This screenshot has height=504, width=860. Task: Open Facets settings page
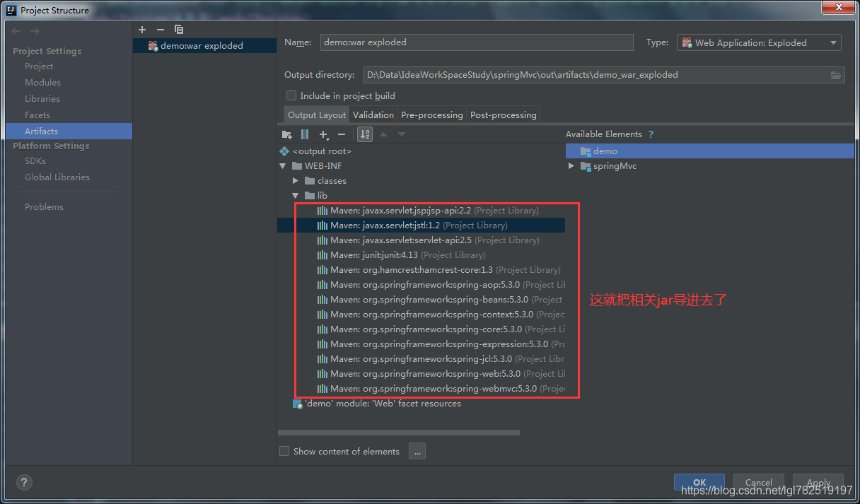37,115
